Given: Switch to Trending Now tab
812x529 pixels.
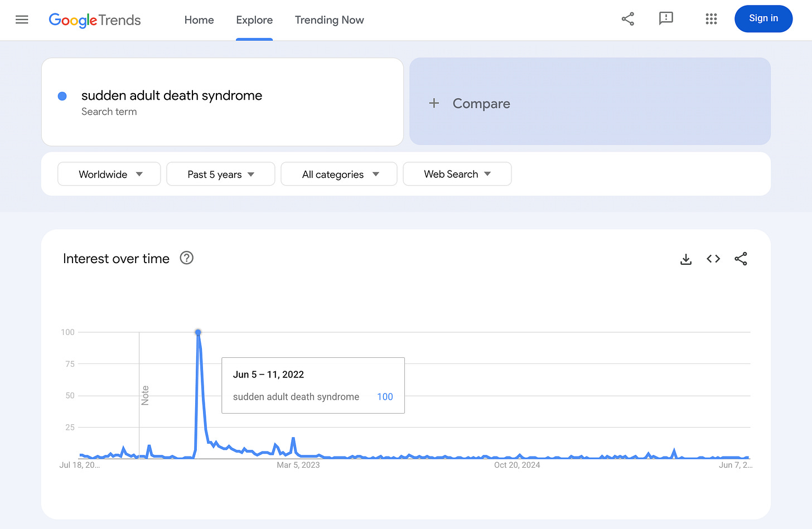Looking at the screenshot, I should [330, 20].
